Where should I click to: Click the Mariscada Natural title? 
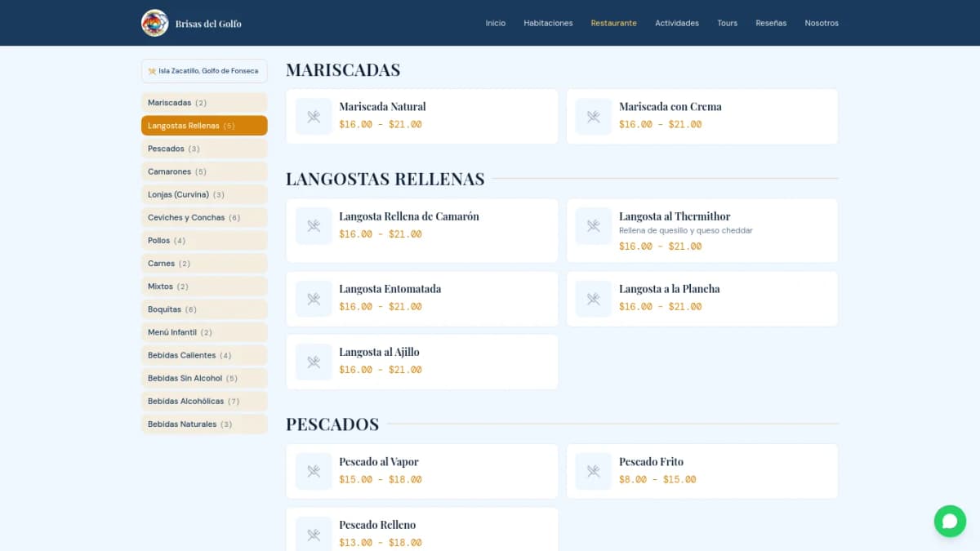pos(382,107)
